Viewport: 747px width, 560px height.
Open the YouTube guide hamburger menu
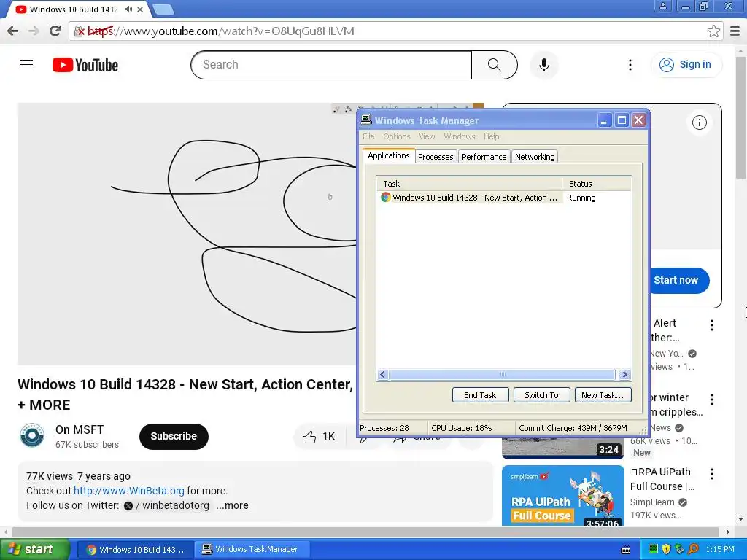[26, 65]
